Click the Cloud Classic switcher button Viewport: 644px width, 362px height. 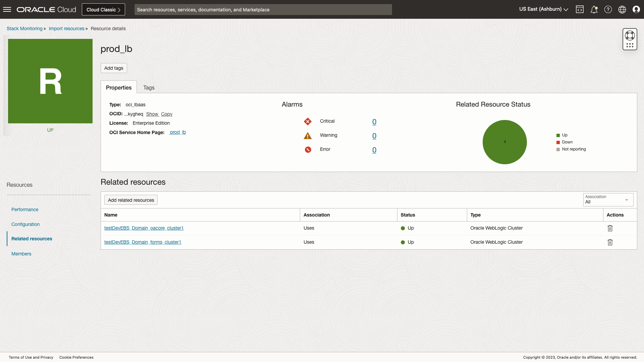(103, 9)
